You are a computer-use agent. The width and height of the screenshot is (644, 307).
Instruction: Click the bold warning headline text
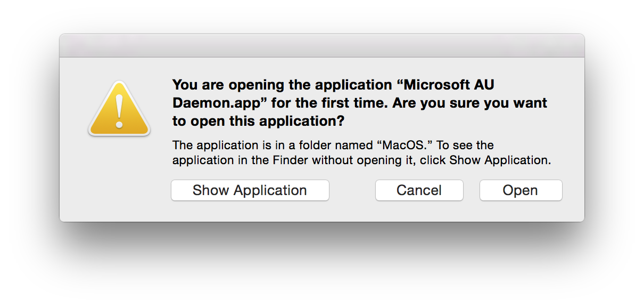(359, 102)
